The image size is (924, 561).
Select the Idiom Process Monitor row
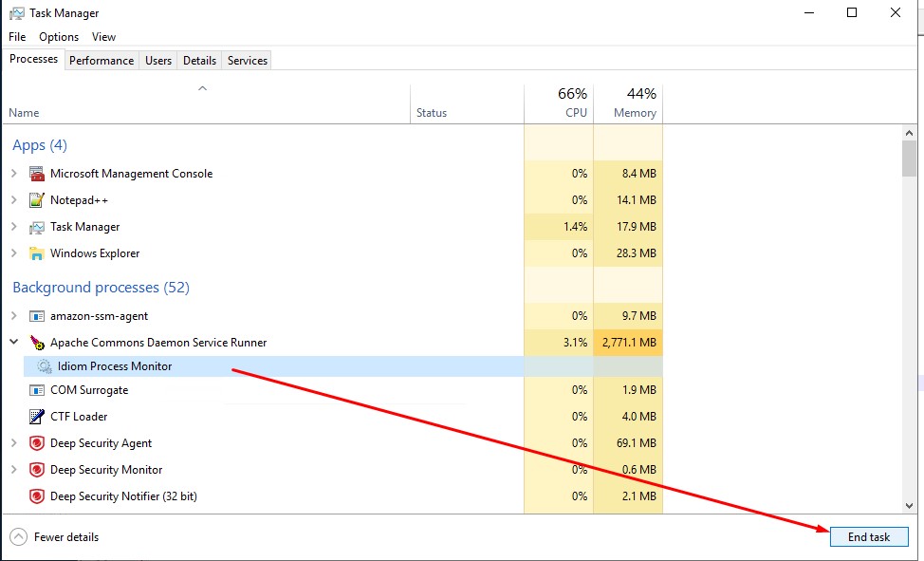pyautogui.click(x=343, y=366)
